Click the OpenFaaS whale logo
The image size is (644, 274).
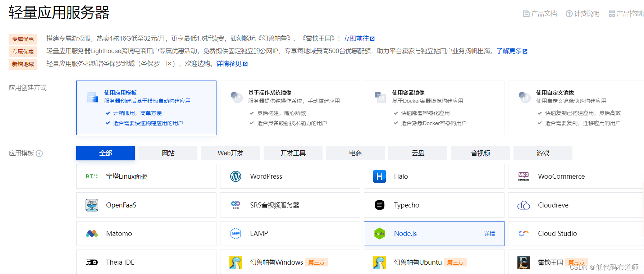click(x=92, y=205)
